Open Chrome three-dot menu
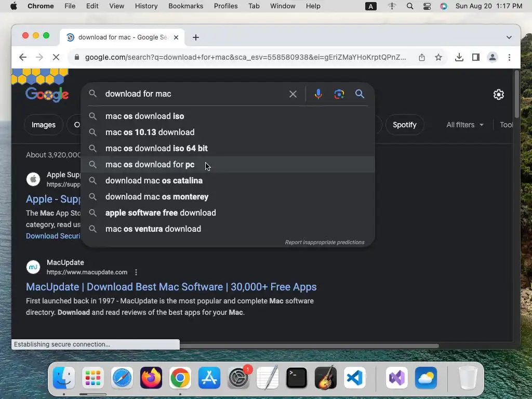Image resolution: width=532 pixels, height=399 pixels. click(509, 57)
